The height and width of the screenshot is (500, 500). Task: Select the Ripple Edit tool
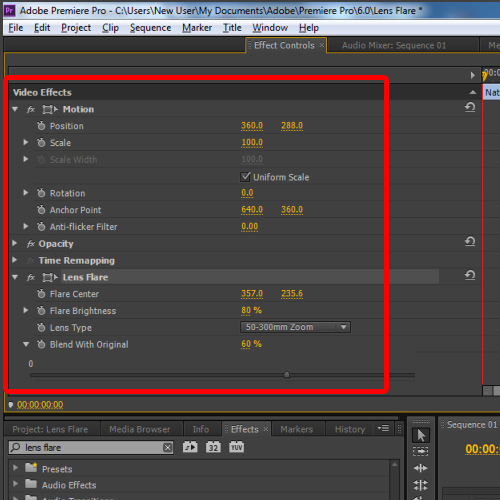[421, 468]
